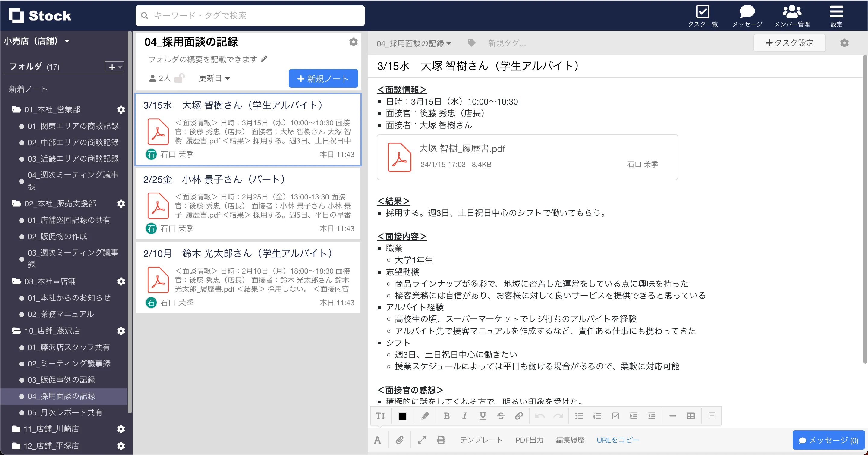The width and height of the screenshot is (868, 455).
Task: Toggle the folder lock icon
Action: (179, 78)
